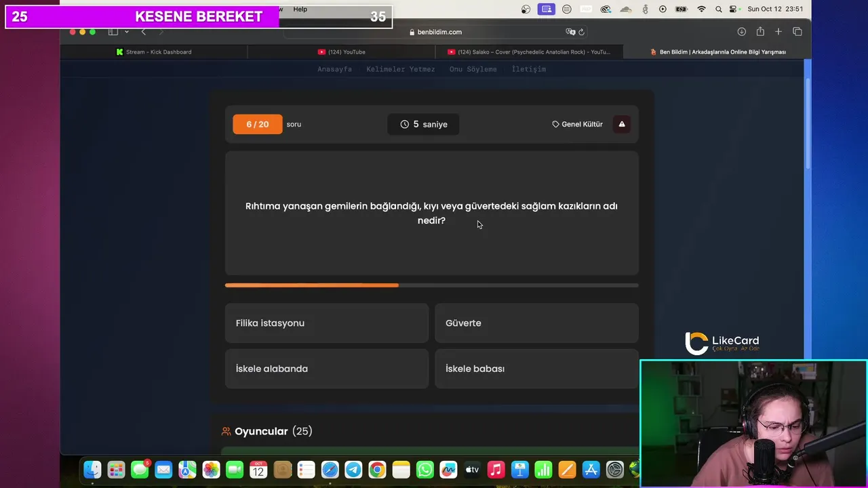Image resolution: width=868 pixels, height=488 pixels.
Task: Choose answer İskele alabanda
Action: coord(327,369)
